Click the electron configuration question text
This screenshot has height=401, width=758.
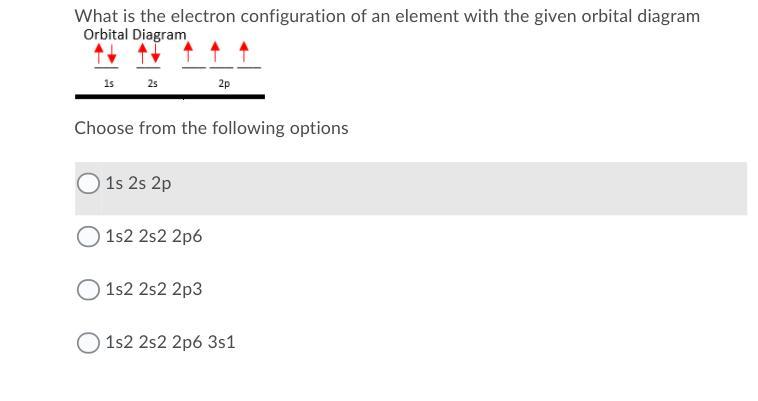click(387, 16)
